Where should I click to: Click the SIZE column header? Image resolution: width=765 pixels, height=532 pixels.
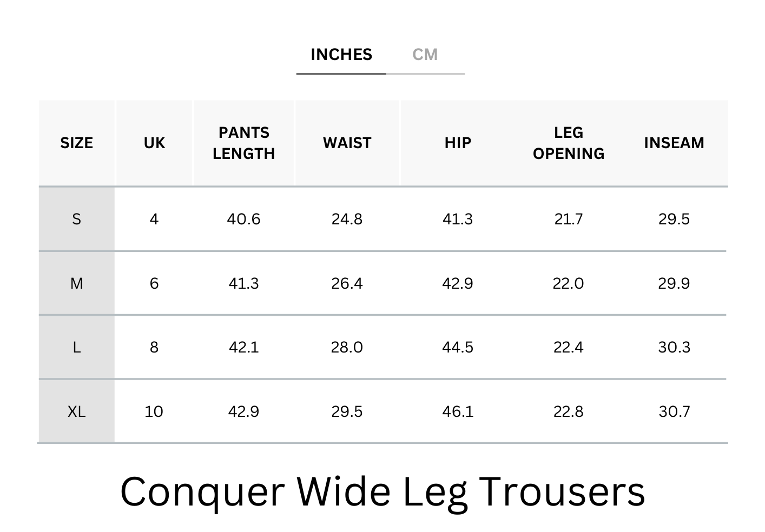[x=76, y=143]
